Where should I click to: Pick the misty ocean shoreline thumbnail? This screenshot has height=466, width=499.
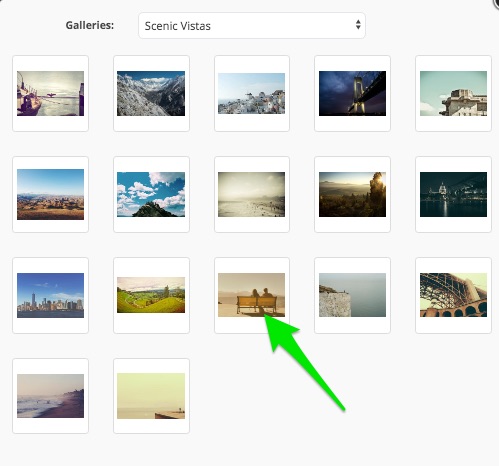pos(50,396)
